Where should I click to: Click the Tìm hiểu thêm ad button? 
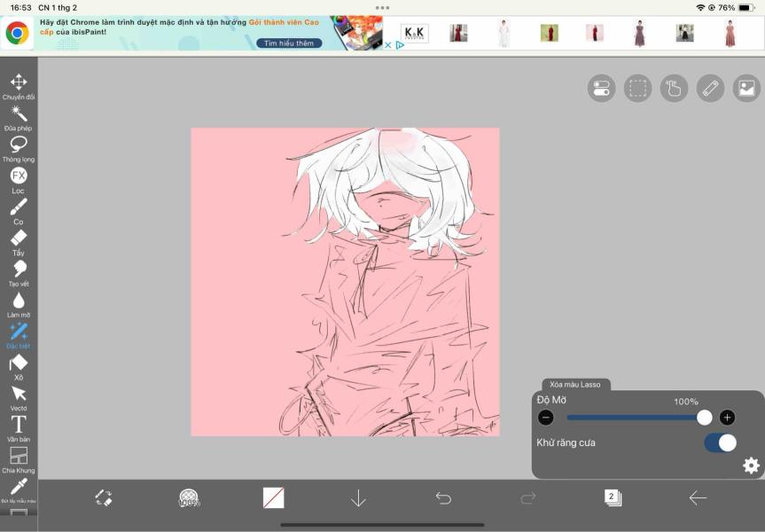[x=290, y=43]
